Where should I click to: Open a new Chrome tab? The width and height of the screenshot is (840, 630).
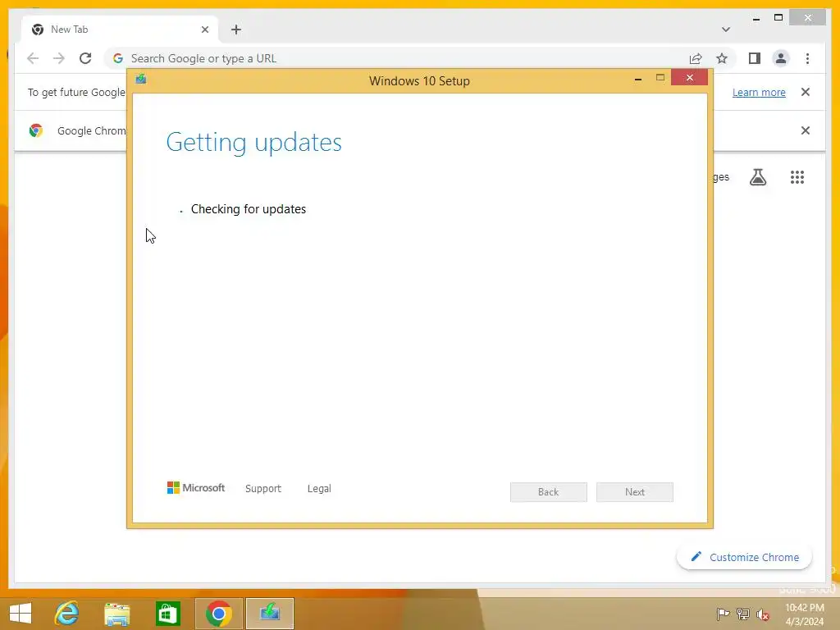coord(236,30)
